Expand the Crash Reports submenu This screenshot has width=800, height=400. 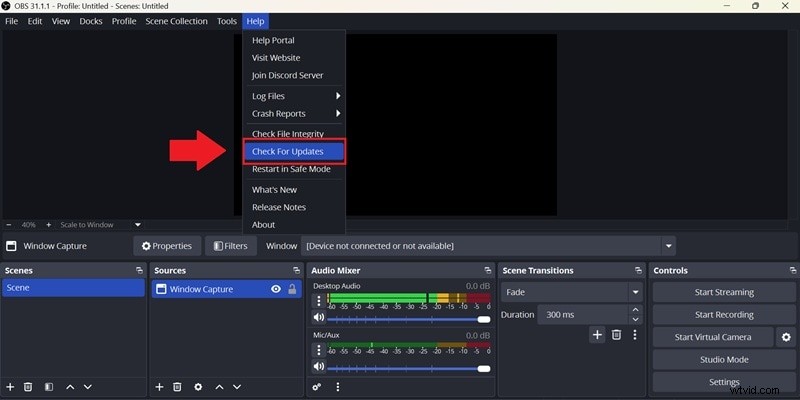tap(296, 114)
